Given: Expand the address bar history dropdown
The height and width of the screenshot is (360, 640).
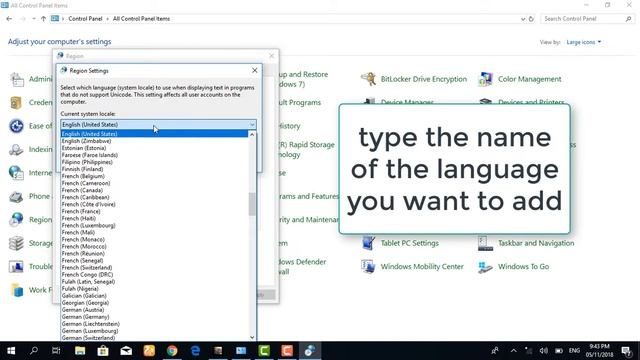Looking at the screenshot, I should [523, 19].
